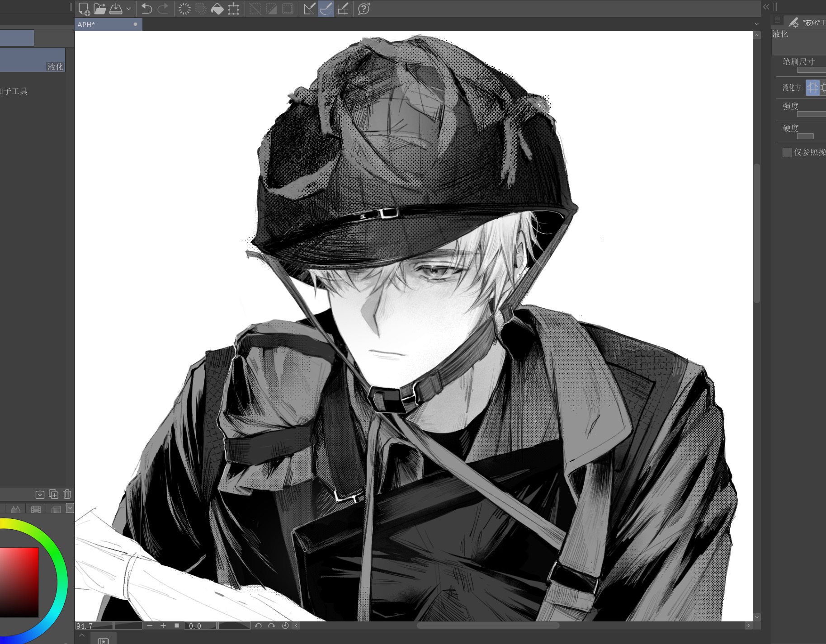The image size is (826, 644).
Task: Open the Tool Property panel menu icon
Action: (x=777, y=20)
